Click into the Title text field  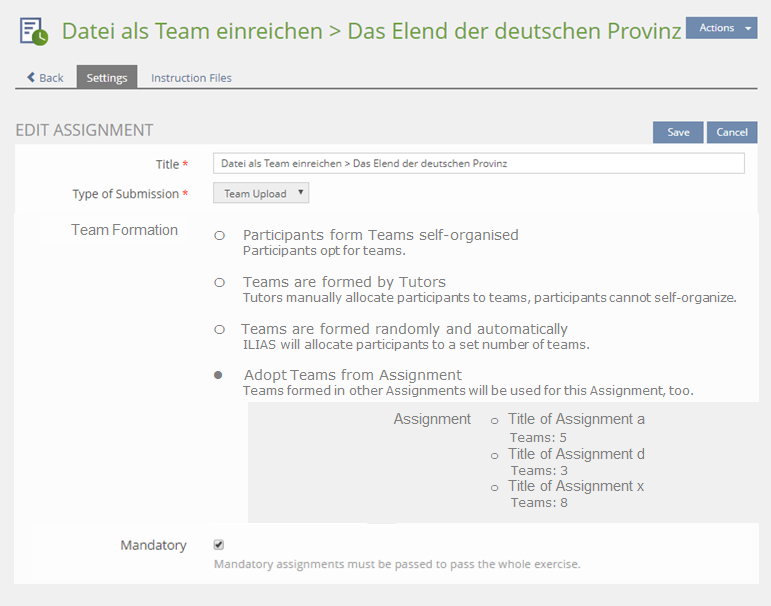478,164
